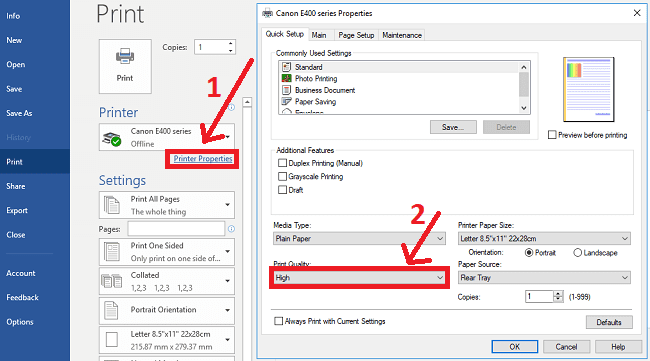Click the Standard setting icon in list

coord(286,67)
